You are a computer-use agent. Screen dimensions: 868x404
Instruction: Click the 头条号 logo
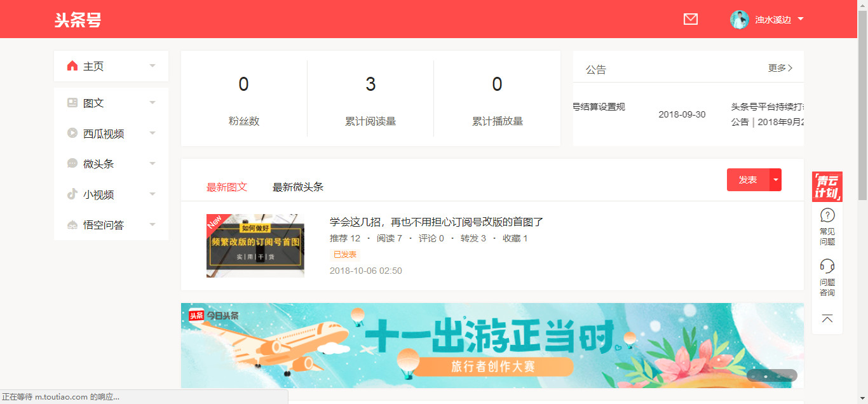[78, 20]
